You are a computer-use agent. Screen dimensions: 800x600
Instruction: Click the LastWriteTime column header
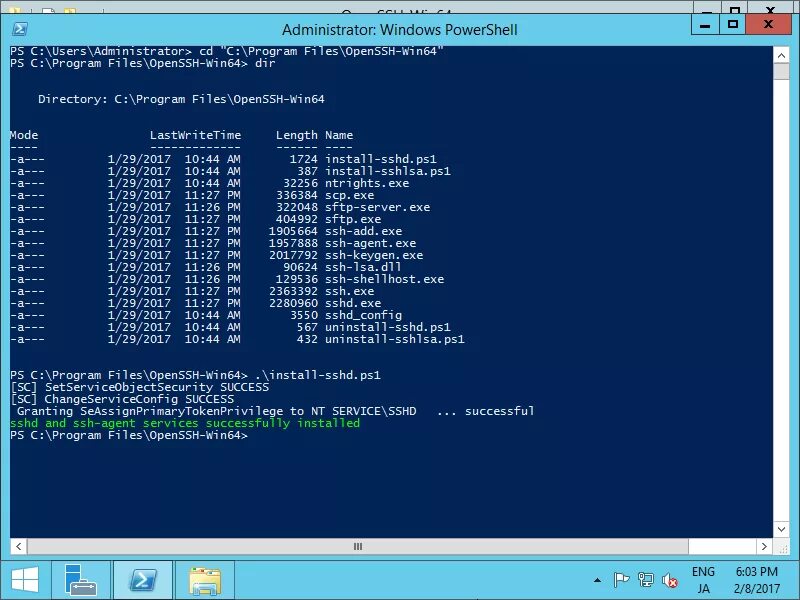195,135
